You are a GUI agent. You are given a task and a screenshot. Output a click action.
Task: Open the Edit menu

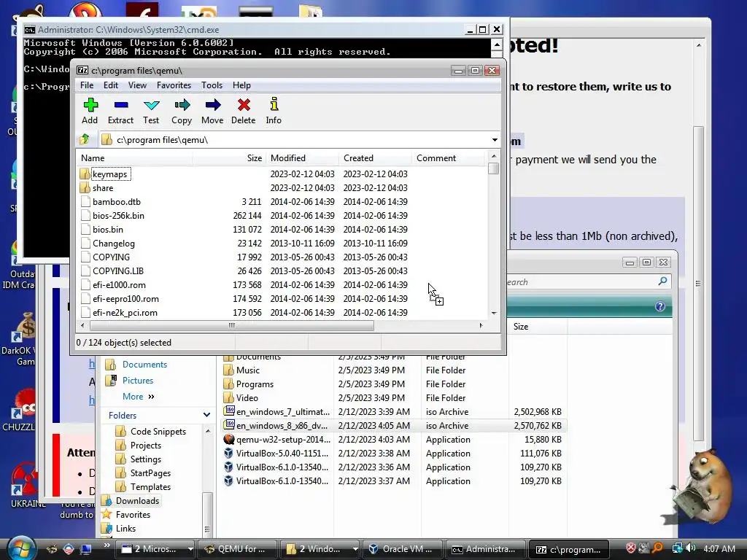[111, 85]
